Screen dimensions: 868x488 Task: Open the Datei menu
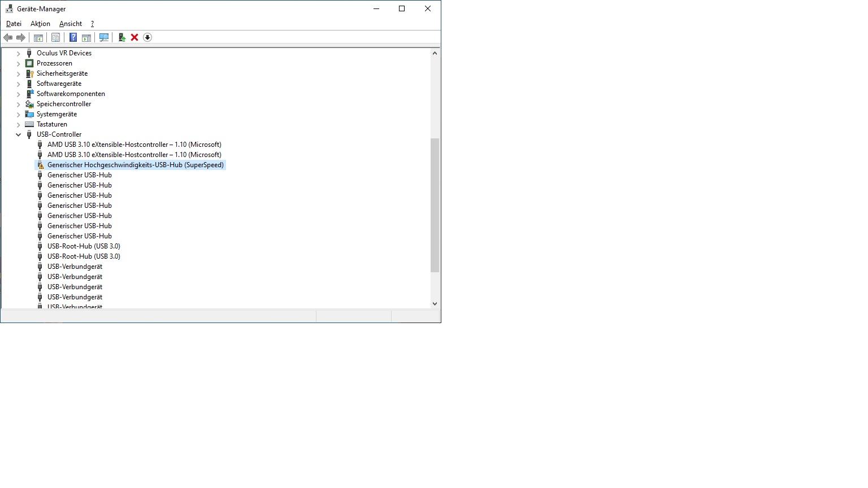click(x=14, y=24)
